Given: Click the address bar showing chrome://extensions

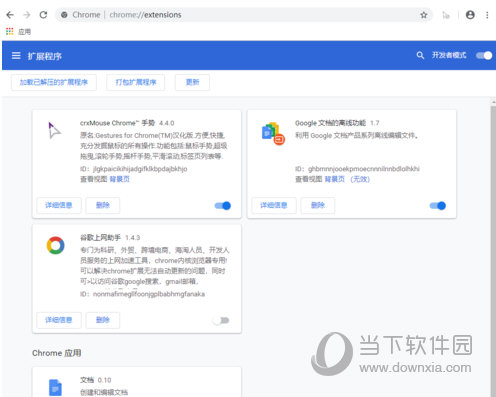Looking at the screenshot, I should click(243, 15).
